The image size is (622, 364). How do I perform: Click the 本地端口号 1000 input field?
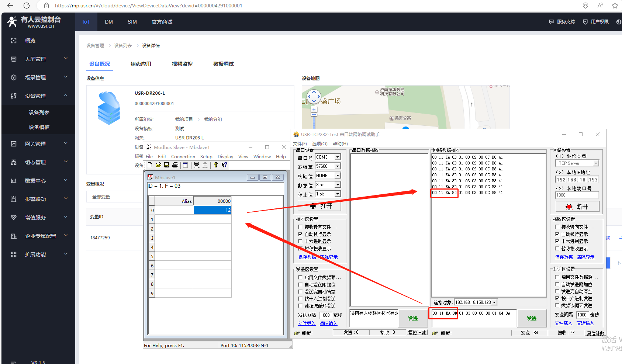click(x=577, y=195)
